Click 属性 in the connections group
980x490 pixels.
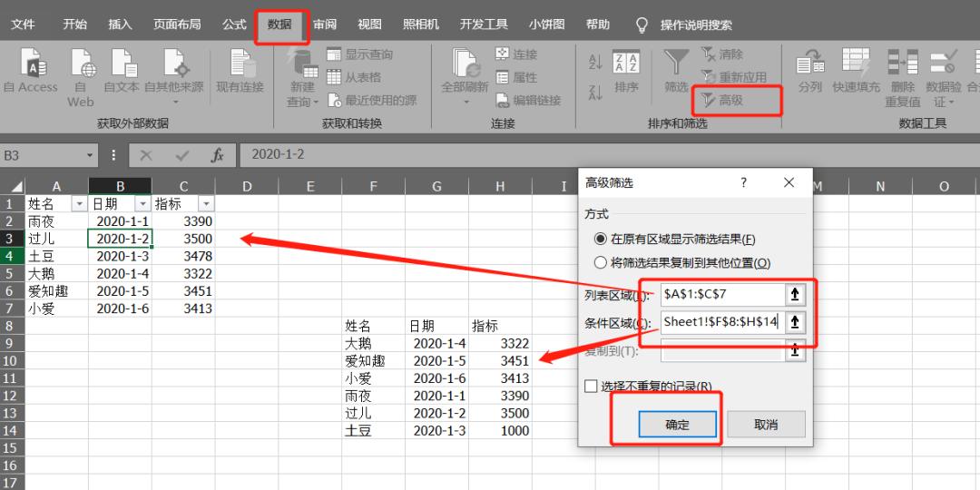pyautogui.click(x=516, y=77)
